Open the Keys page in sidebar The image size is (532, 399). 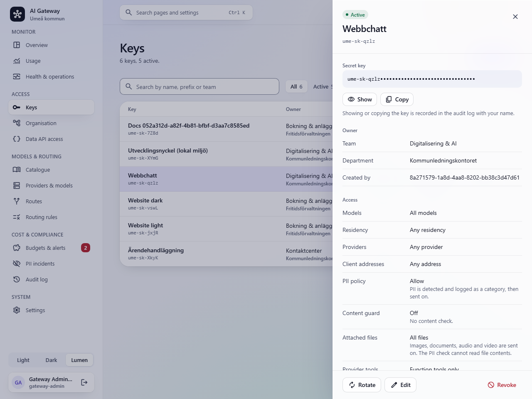pyautogui.click(x=52, y=107)
